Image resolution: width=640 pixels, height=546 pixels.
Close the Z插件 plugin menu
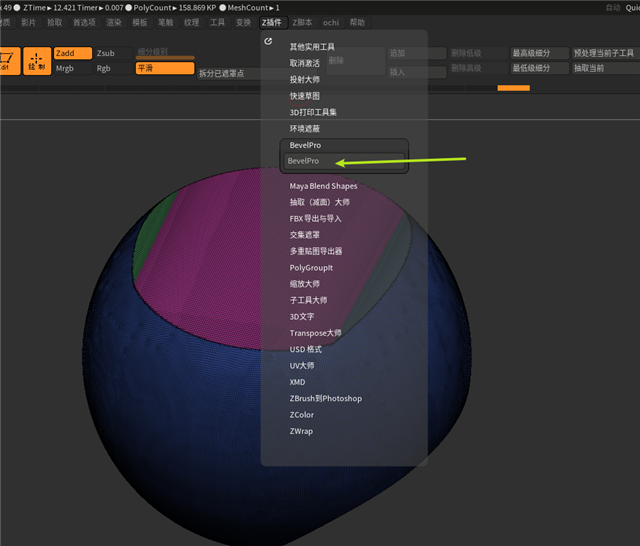click(272, 22)
